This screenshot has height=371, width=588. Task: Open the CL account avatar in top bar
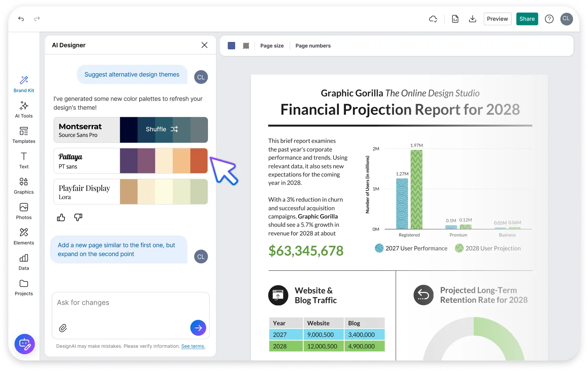point(566,19)
